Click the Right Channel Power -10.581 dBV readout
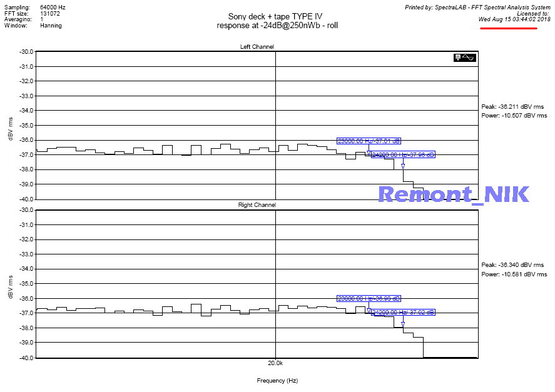 coord(513,274)
